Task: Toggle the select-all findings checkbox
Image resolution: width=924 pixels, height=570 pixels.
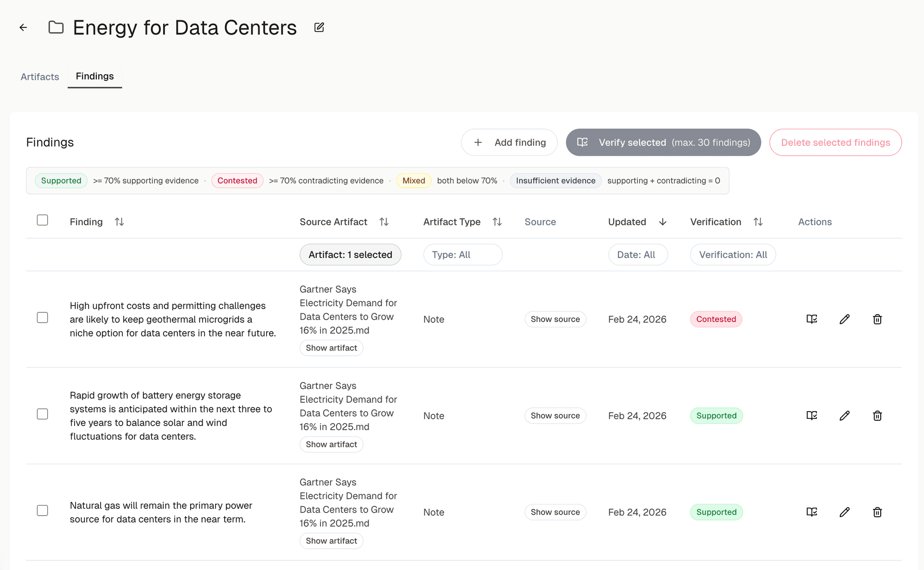Action: [x=42, y=220]
